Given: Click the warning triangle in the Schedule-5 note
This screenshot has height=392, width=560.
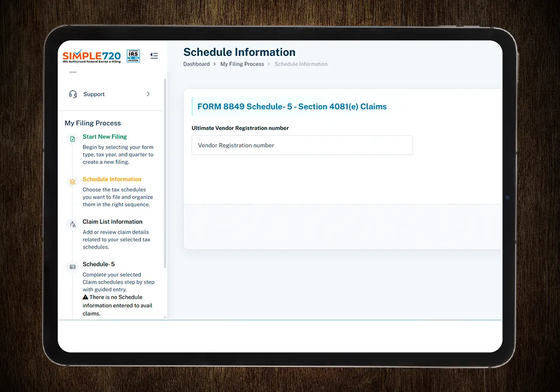Looking at the screenshot, I should 86,297.
